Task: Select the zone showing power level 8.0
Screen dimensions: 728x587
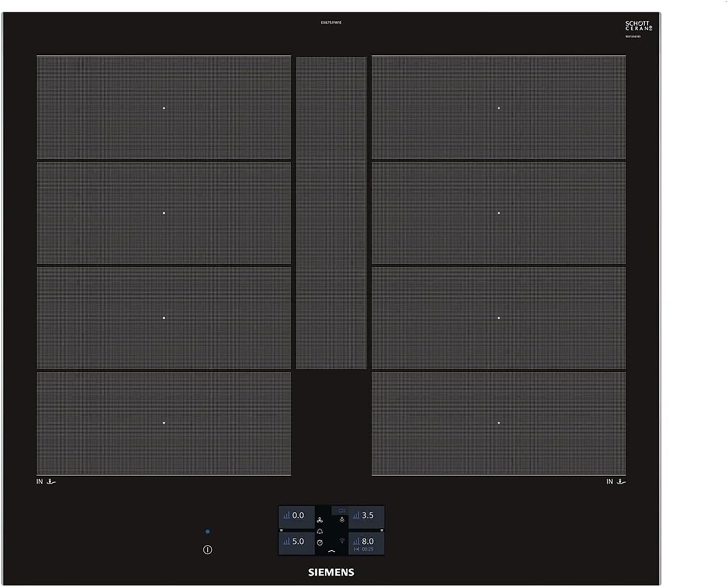Action: tap(365, 541)
